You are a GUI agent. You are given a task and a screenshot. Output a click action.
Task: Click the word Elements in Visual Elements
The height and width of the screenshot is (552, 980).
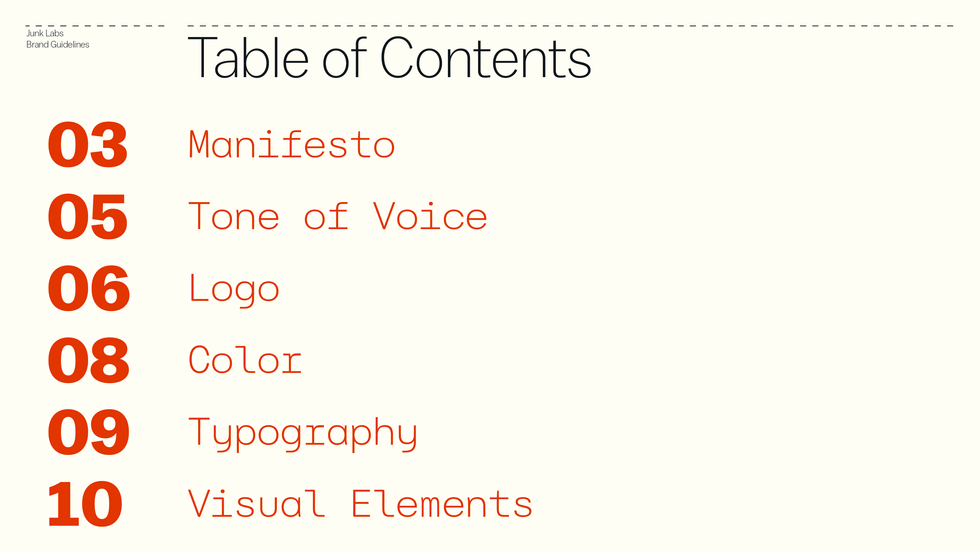coord(441,504)
